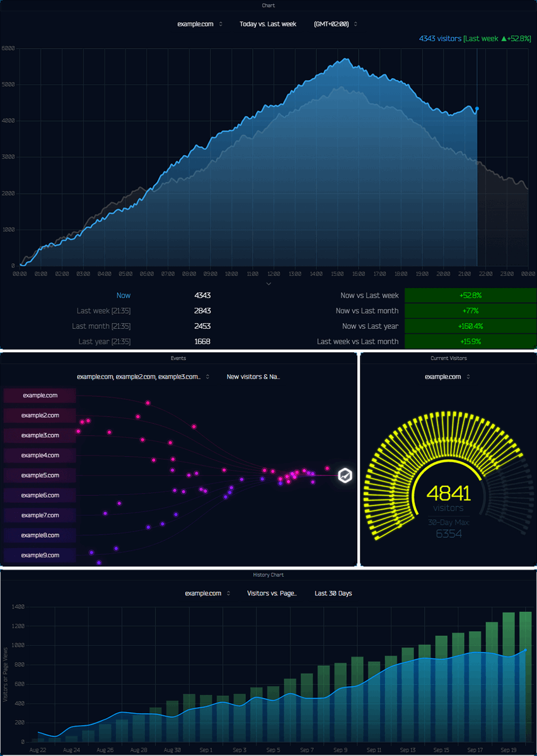This screenshot has height=756, width=537.
Task: Open the Current Visitors example.com dropdown
Action: 447,377
